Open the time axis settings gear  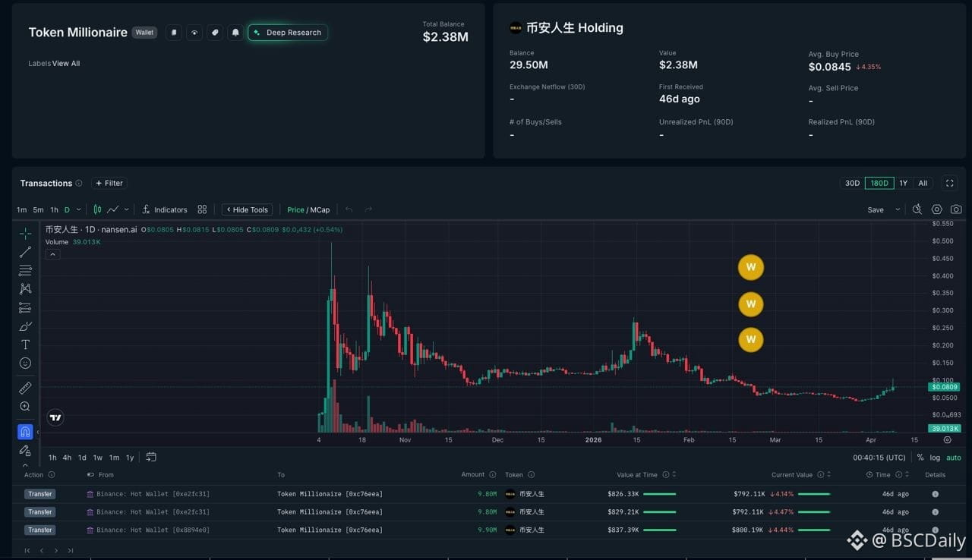click(947, 439)
